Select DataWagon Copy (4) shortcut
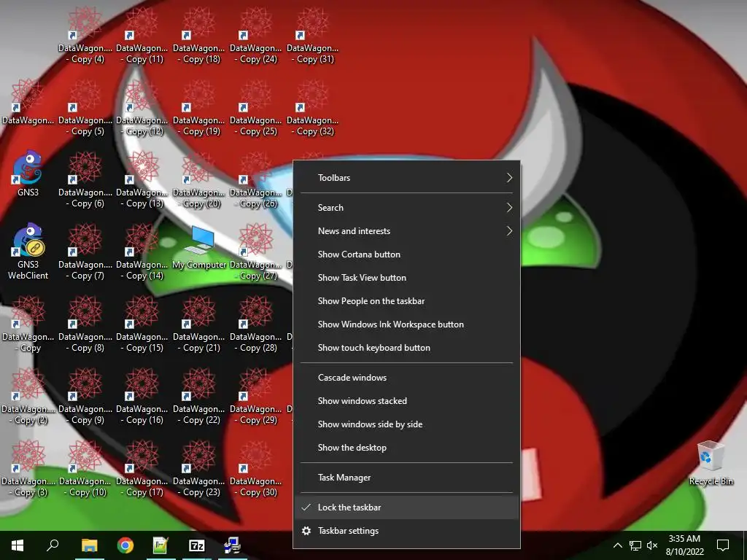 click(85, 35)
